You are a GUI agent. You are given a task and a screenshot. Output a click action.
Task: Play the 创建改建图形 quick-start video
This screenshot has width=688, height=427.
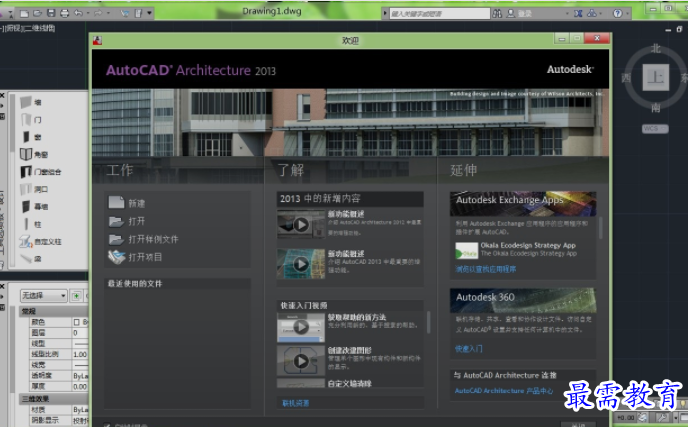pos(301,361)
